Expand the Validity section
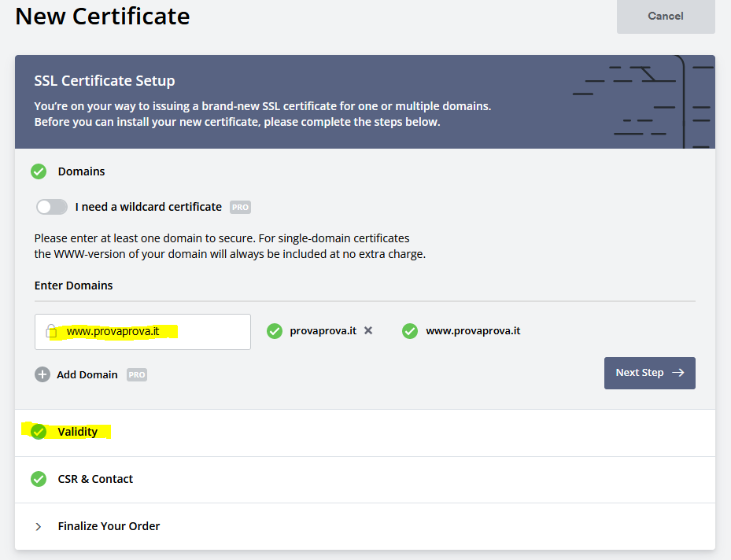Image resolution: width=731 pixels, height=560 pixels. 78,432
